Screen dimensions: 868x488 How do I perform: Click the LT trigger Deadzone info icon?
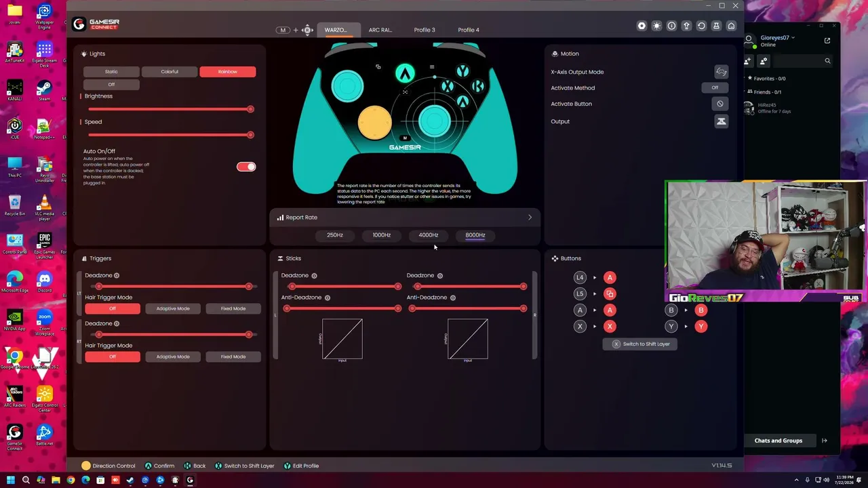point(117,276)
